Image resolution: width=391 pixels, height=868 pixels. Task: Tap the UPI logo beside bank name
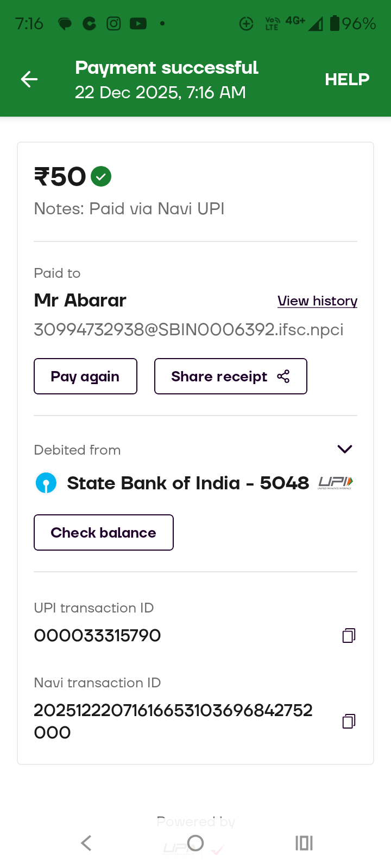pos(335,482)
